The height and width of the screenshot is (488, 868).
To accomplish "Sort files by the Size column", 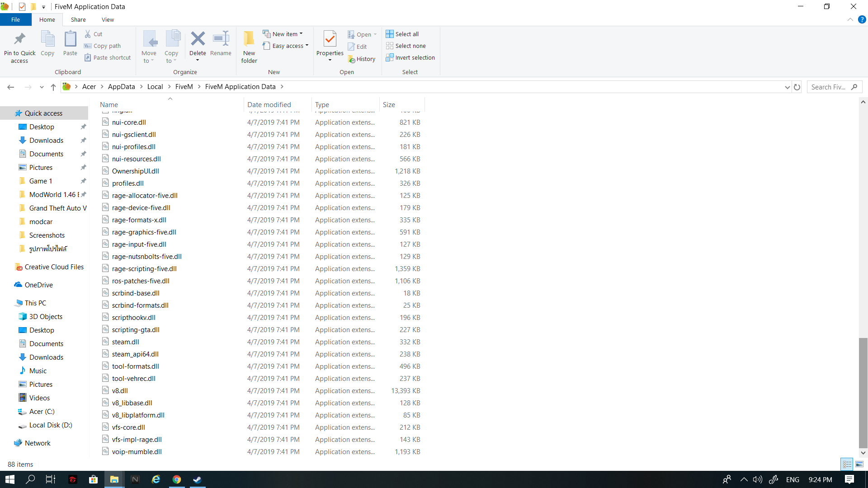I will click(x=389, y=104).
